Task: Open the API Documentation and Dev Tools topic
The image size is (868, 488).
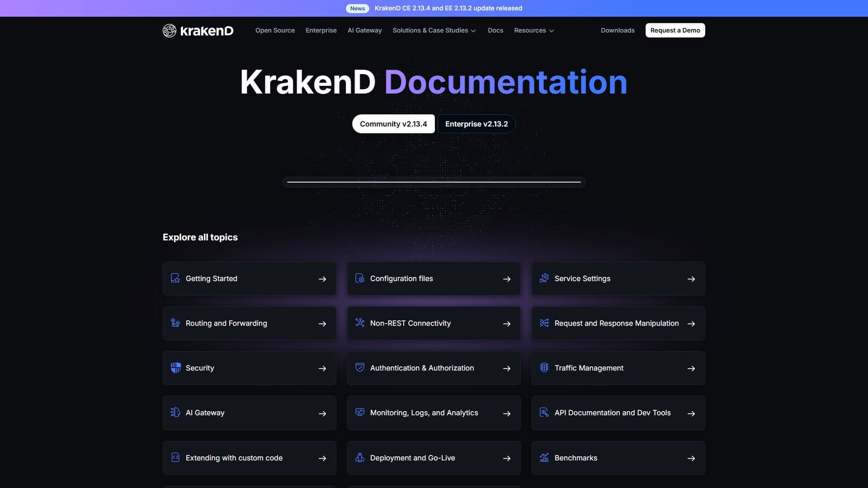Action: tap(618, 413)
